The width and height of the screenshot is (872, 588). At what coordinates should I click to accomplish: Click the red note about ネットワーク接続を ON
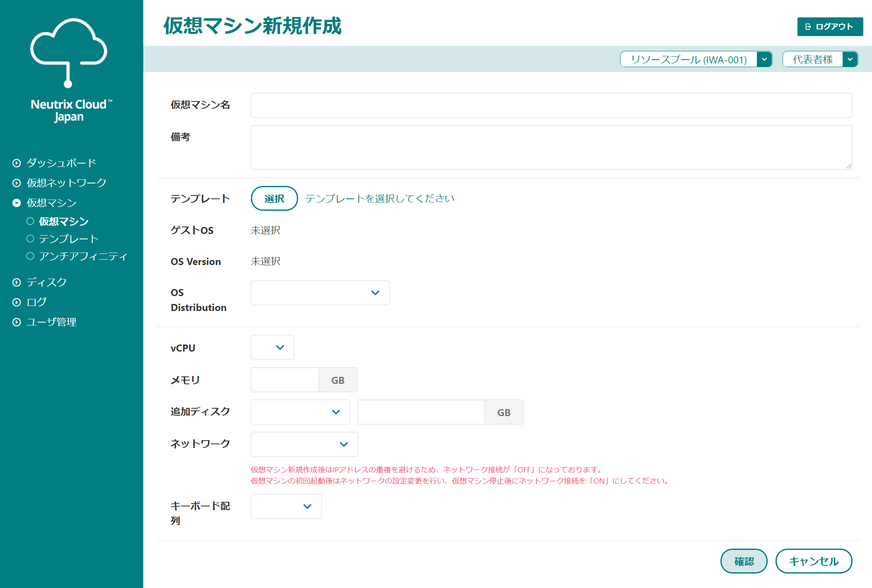coord(460,481)
